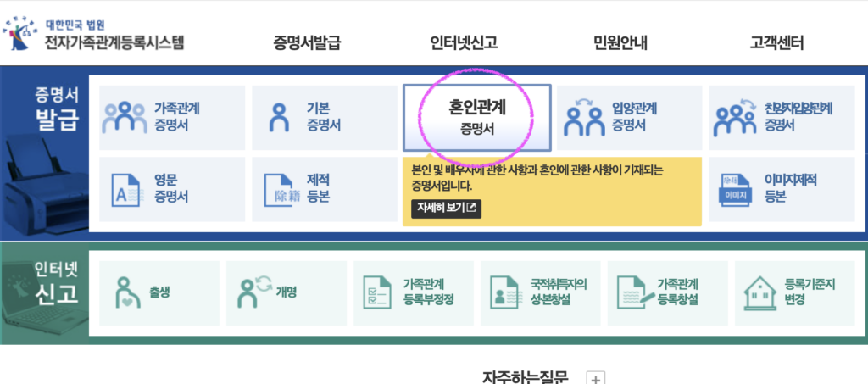Click the 등록기준지 변경 house icon
The width and height of the screenshot is (868, 384).
click(760, 292)
